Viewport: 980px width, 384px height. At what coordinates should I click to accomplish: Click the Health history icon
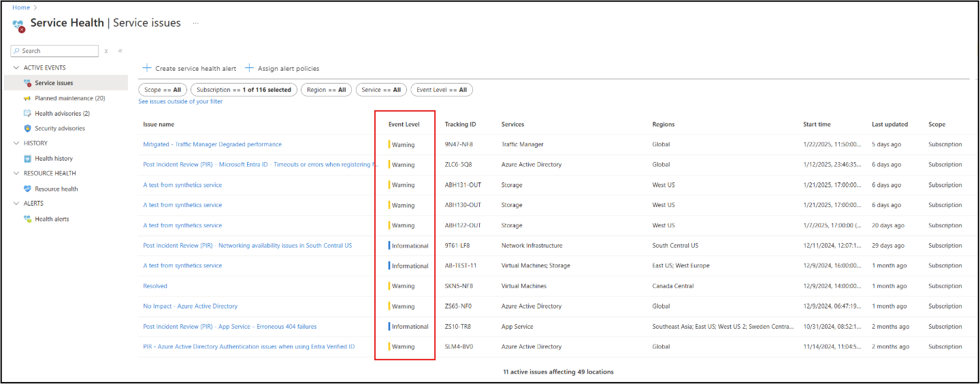click(27, 159)
